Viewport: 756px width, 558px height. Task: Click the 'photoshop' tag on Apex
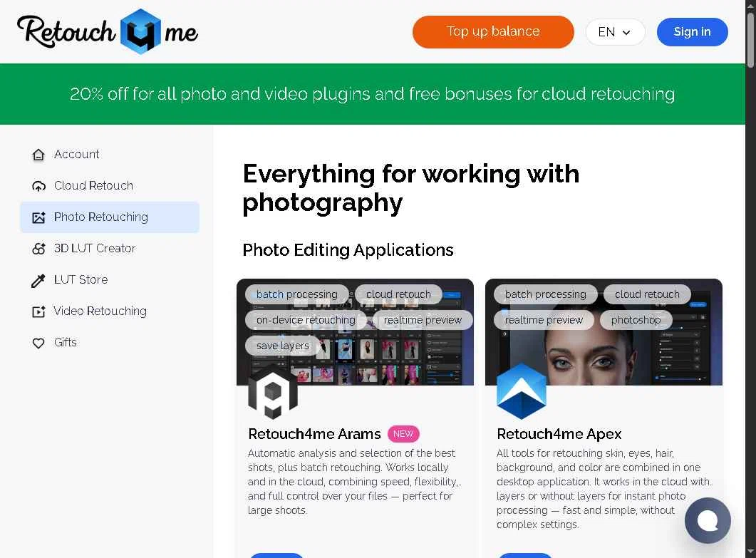click(636, 320)
